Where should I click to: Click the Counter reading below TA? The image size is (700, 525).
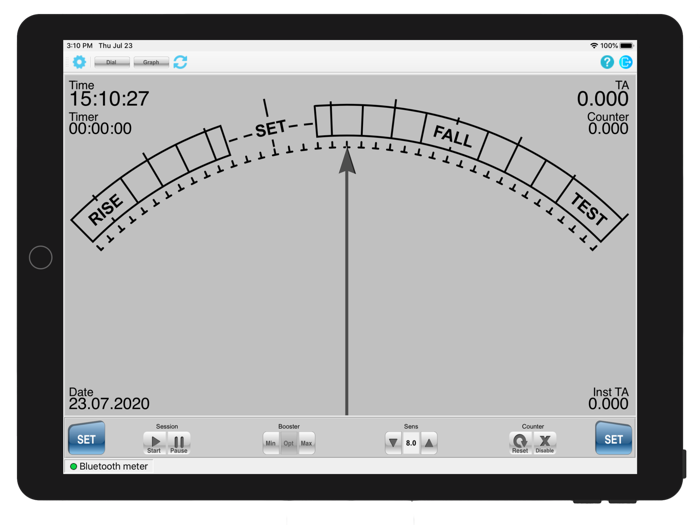(608, 129)
